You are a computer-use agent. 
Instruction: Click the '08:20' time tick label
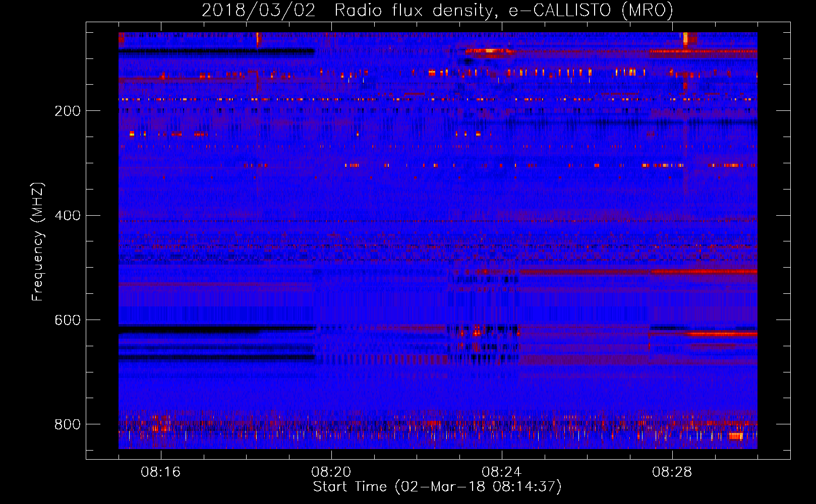[x=331, y=472]
